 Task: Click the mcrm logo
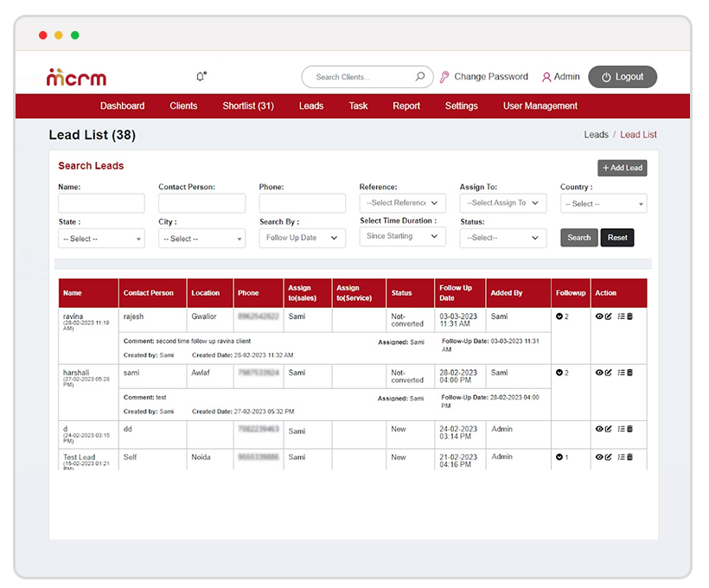pos(76,77)
